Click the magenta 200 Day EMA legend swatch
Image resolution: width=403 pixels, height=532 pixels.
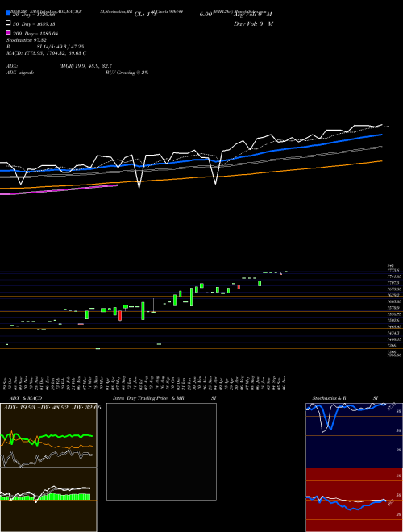coord(8,32)
